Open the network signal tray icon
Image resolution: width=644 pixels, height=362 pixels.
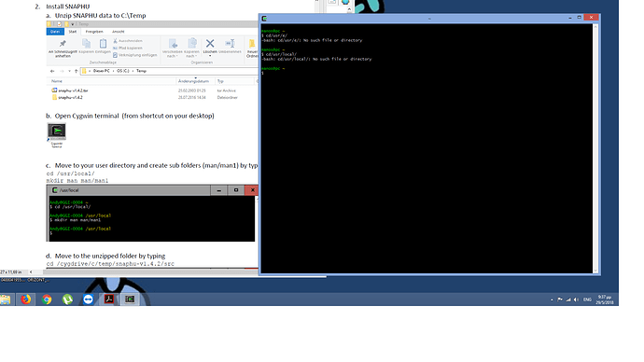point(568,299)
